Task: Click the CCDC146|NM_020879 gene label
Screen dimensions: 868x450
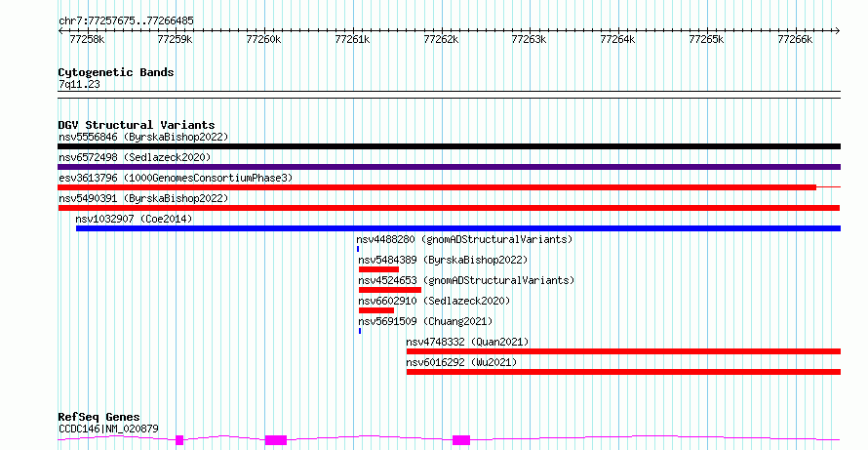Action: coord(108,429)
